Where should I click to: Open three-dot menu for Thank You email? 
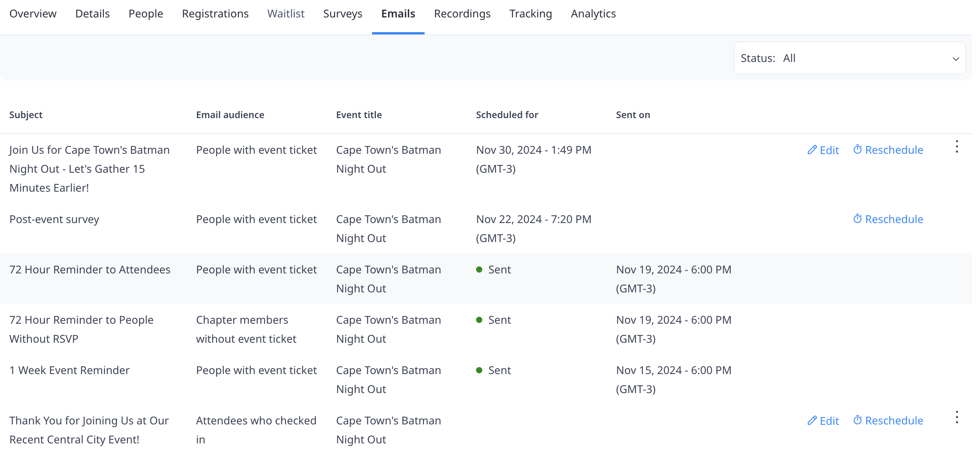pos(956,417)
